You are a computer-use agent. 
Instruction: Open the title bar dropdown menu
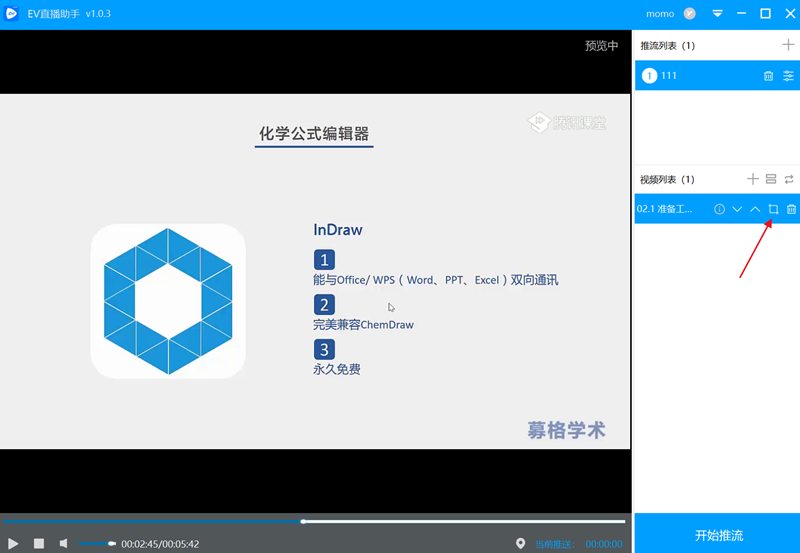point(717,14)
